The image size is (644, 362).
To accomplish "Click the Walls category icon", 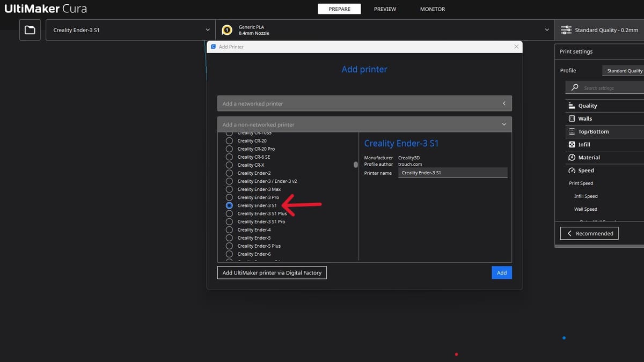I will (x=572, y=119).
